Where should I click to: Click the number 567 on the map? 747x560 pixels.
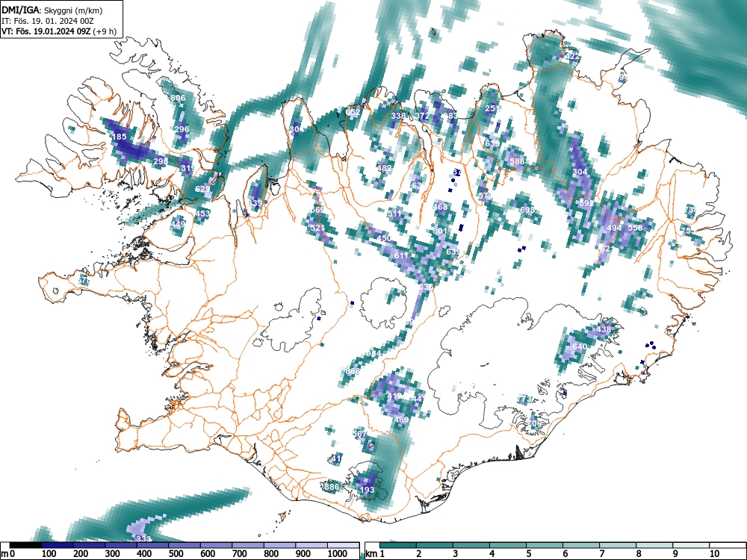pyautogui.click(x=360, y=434)
